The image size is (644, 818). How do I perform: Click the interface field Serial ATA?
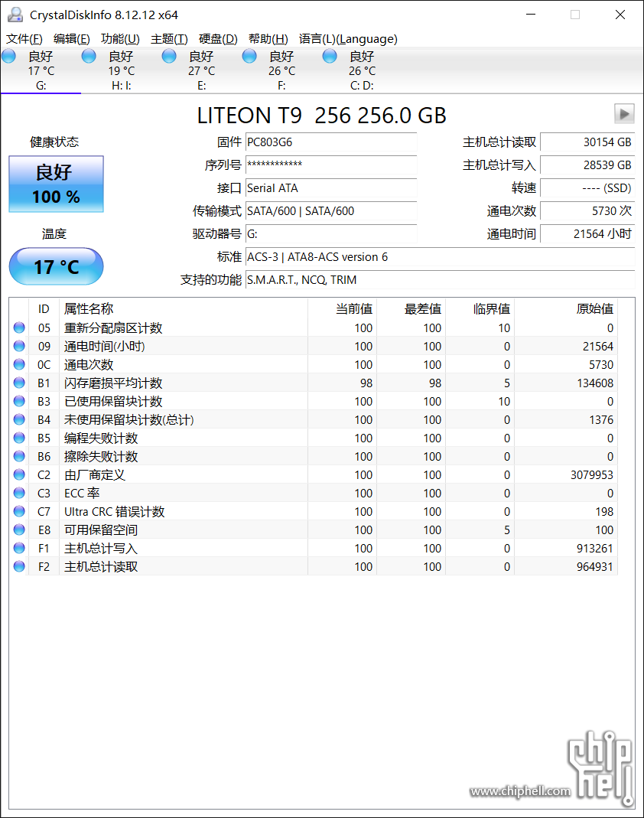coord(331,187)
